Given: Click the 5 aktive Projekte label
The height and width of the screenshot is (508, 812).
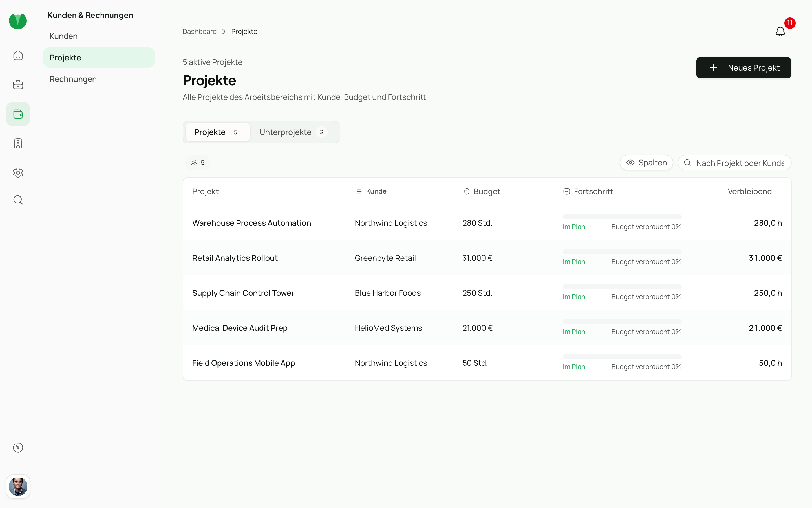Looking at the screenshot, I should coord(212,62).
